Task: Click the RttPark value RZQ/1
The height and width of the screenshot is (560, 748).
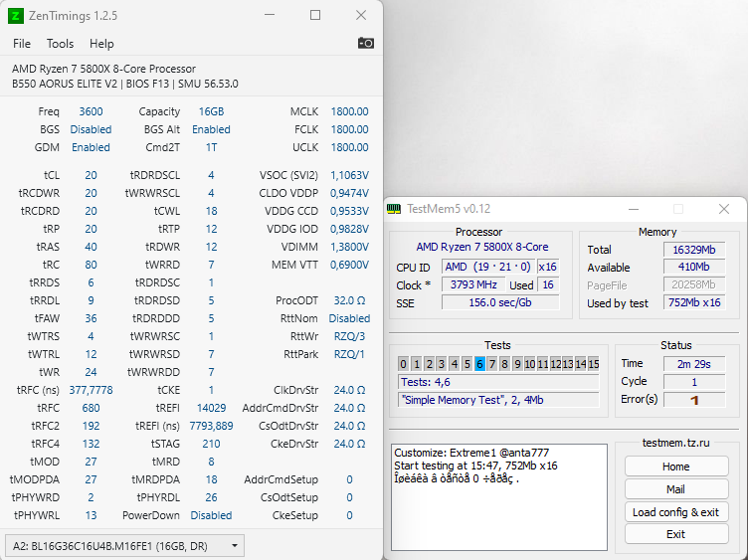Action: [x=350, y=354]
